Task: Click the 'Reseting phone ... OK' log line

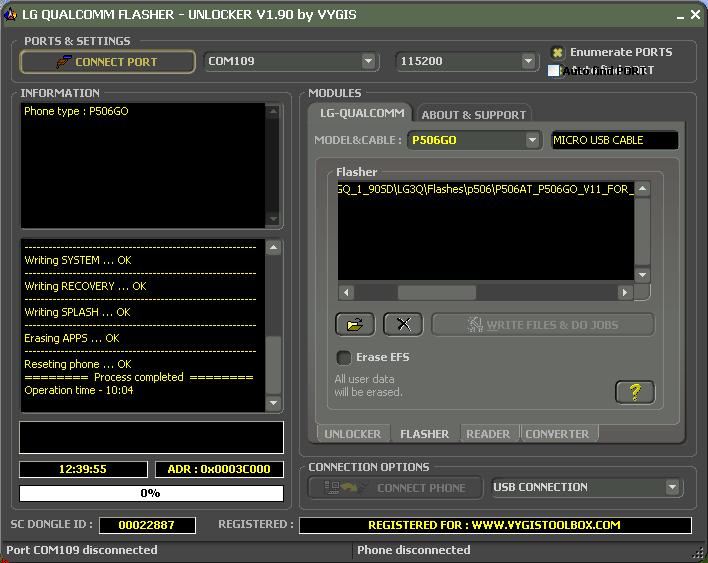Action: [78, 364]
